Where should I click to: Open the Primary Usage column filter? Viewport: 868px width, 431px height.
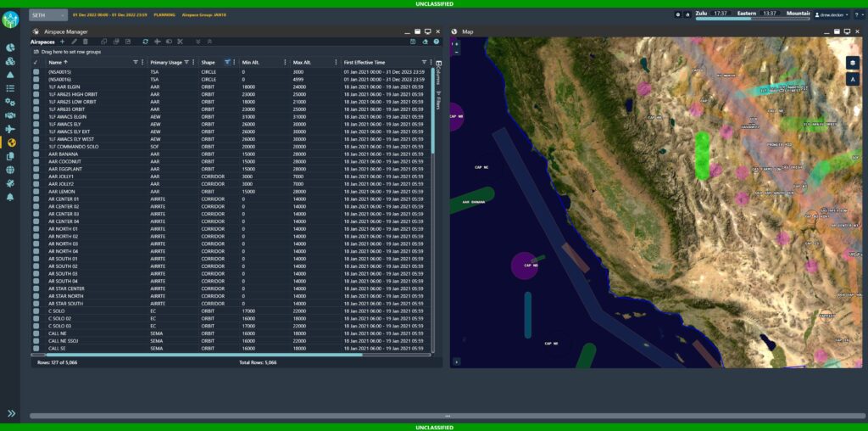pyautogui.click(x=186, y=63)
